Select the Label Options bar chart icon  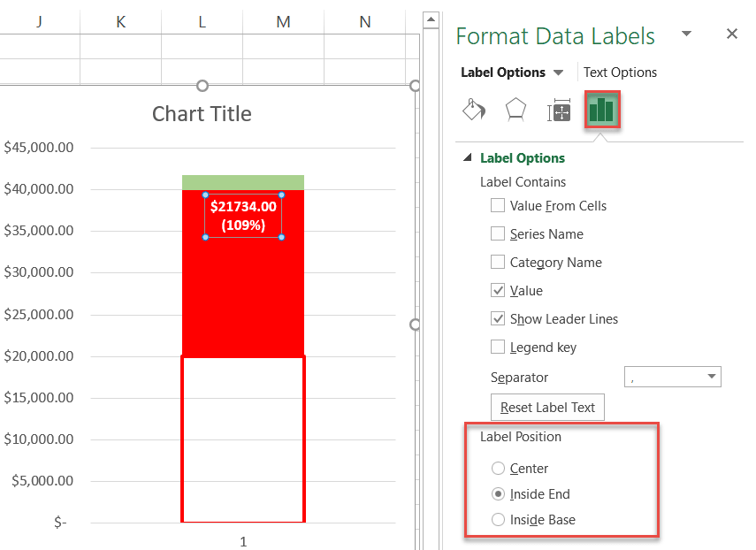tap(601, 111)
